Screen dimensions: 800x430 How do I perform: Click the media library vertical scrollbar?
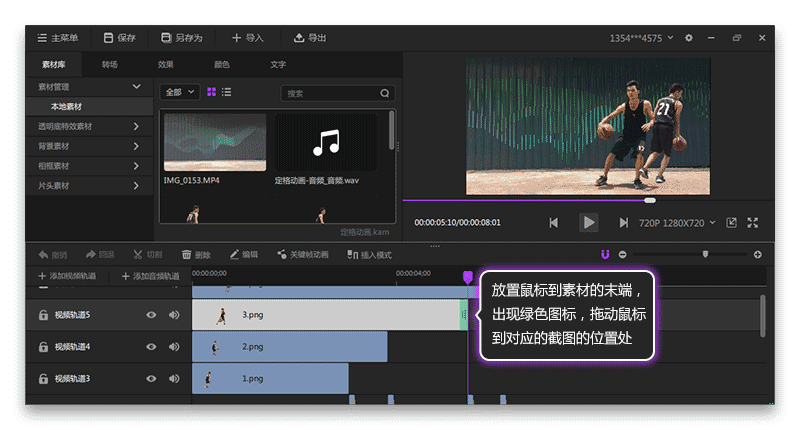(x=391, y=131)
